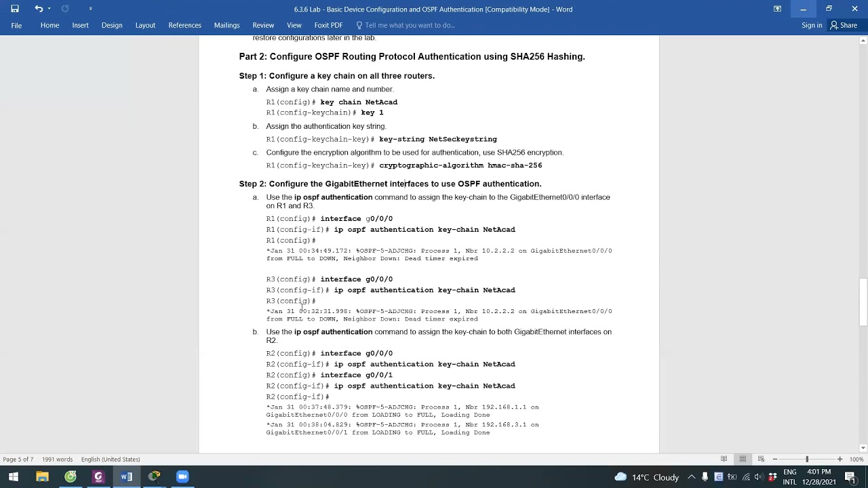868x488 pixels.
Task: Click the zoom out minus button
Action: (775, 459)
